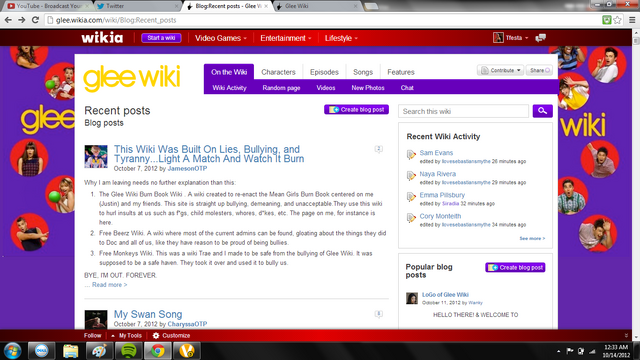
Task: Click edit icon beside Emma Pillsbury
Action: point(411,197)
